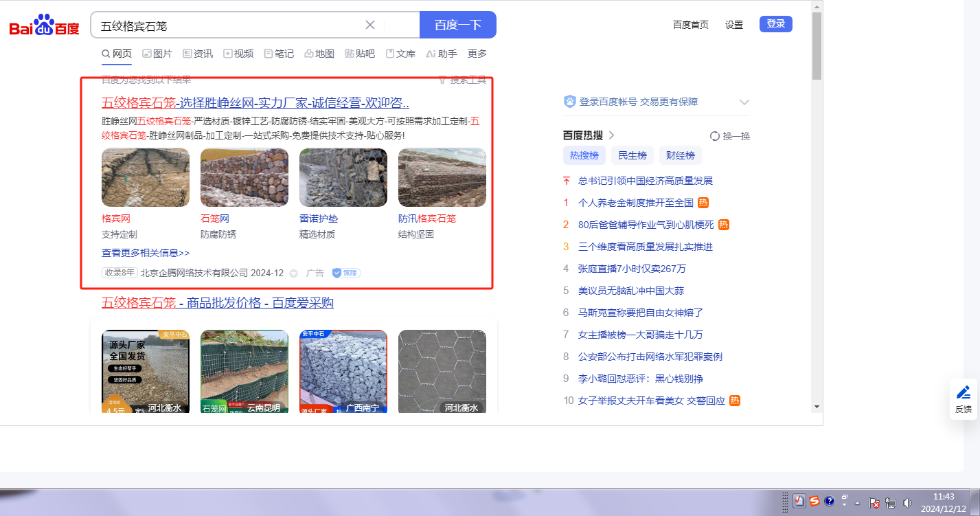The height and width of the screenshot is (516, 980).
Task: Open the volume speaker icon in system tray
Action: coord(908,502)
